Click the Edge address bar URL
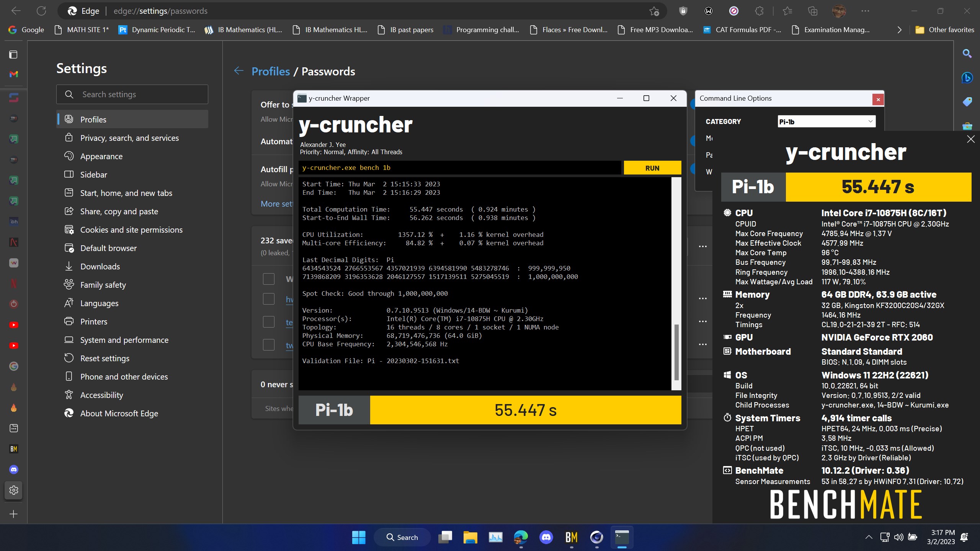Image resolution: width=980 pixels, height=551 pixels. tap(160, 11)
